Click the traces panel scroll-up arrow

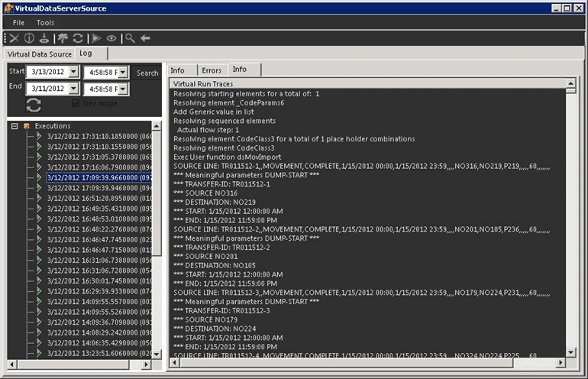[x=570, y=83]
